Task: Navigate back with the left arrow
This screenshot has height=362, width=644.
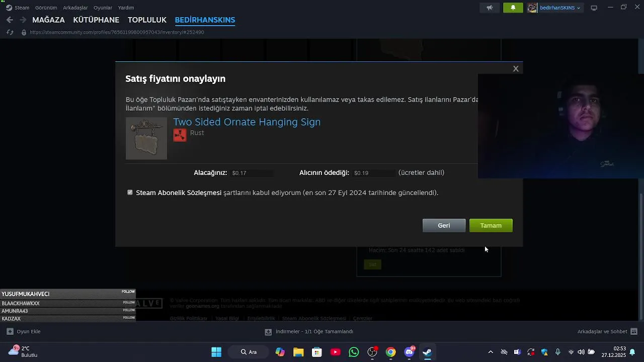Action: coord(10,20)
